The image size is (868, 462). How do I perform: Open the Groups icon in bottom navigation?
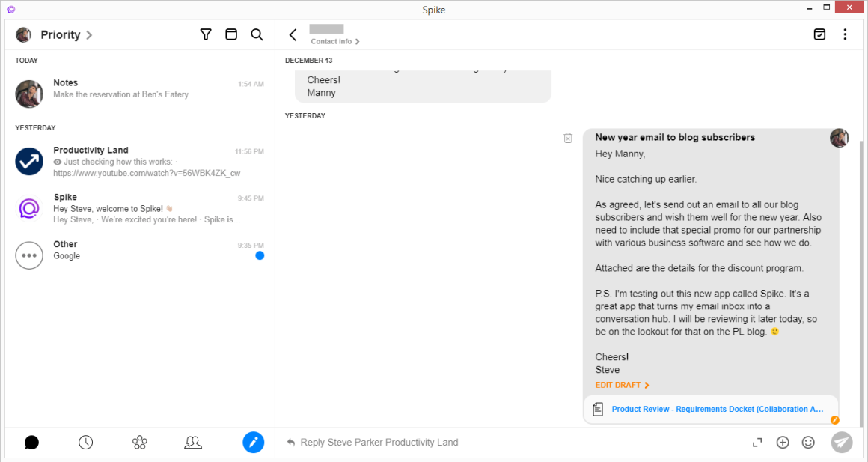coord(139,442)
